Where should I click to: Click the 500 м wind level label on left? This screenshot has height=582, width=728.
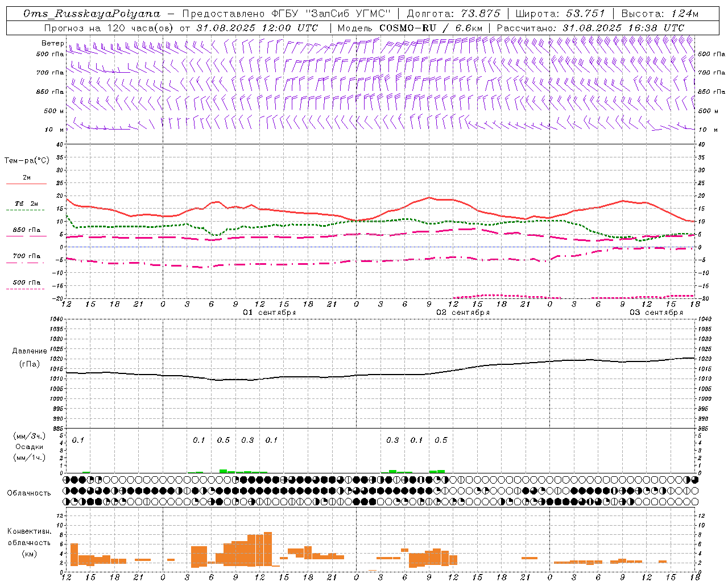pyautogui.click(x=54, y=111)
